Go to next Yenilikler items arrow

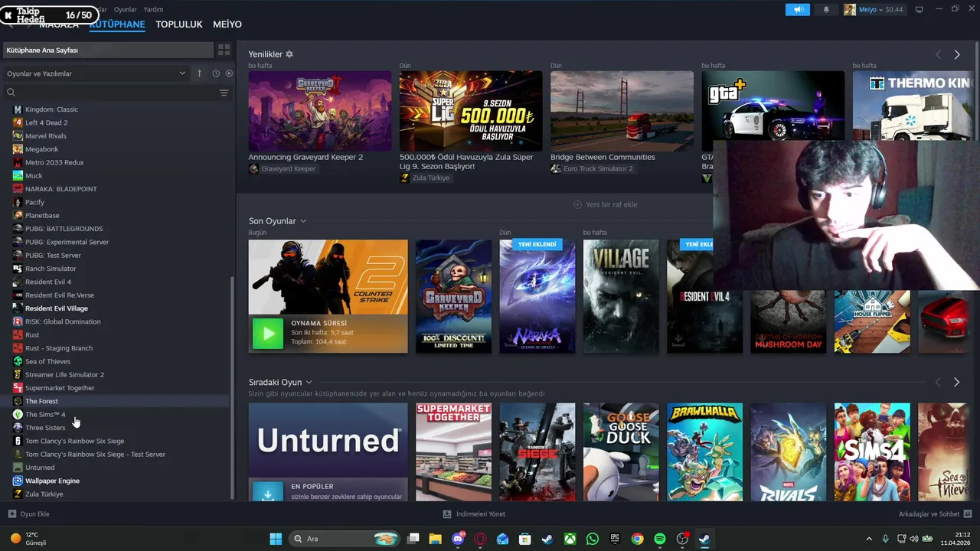pos(957,54)
